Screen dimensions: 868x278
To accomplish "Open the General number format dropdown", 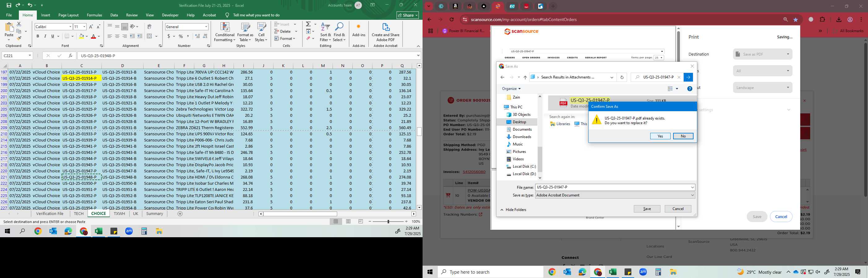I will pos(206,27).
